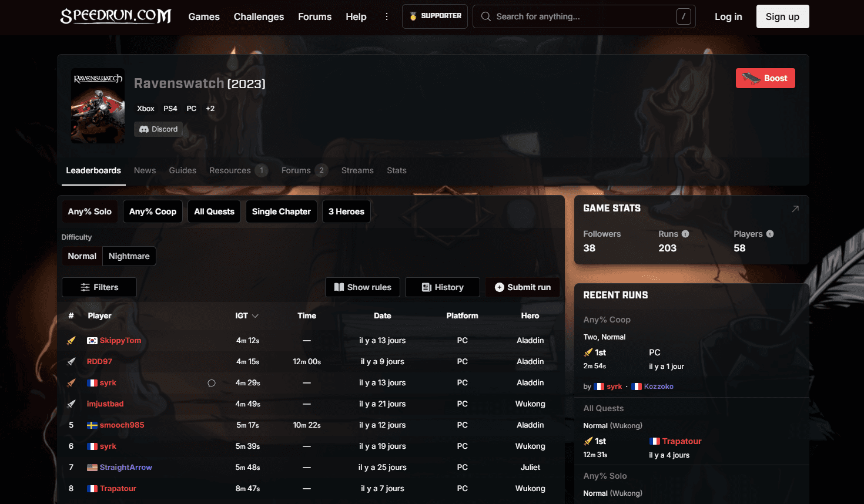Click the Log in link

728,16
